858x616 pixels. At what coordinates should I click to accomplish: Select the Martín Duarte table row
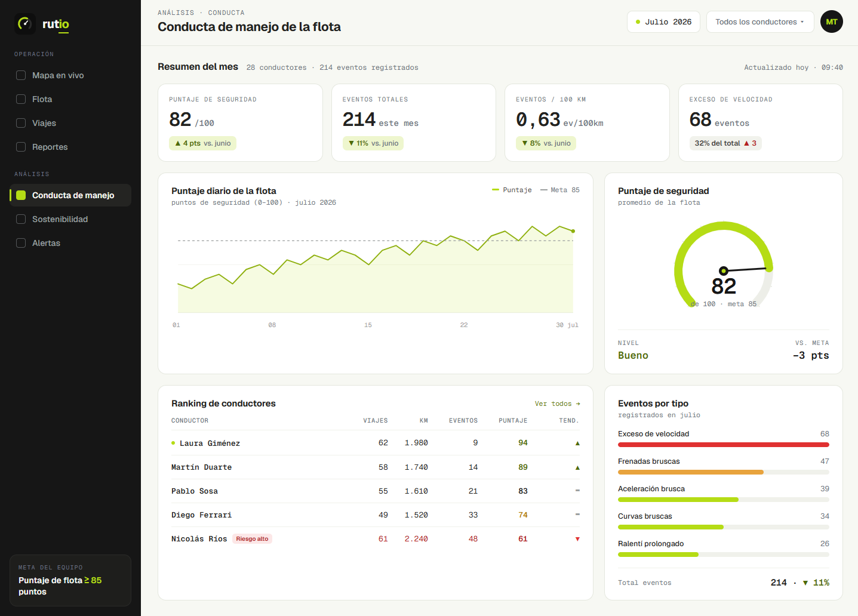376,467
